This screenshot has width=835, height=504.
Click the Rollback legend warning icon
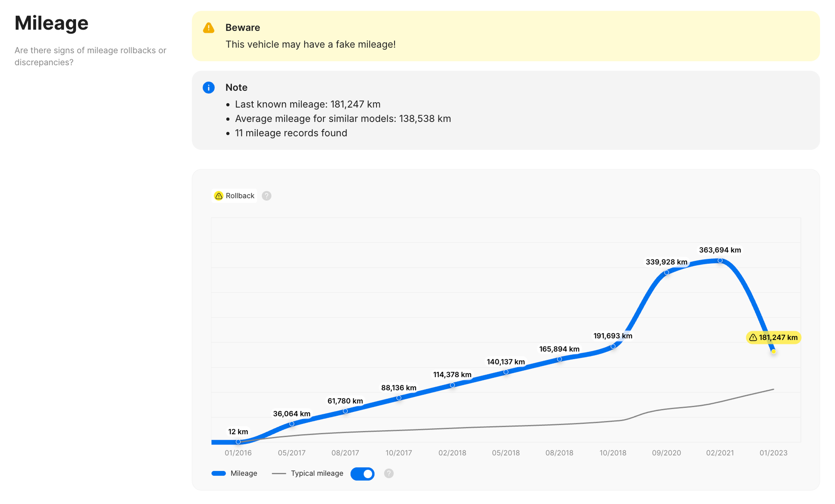click(x=219, y=196)
